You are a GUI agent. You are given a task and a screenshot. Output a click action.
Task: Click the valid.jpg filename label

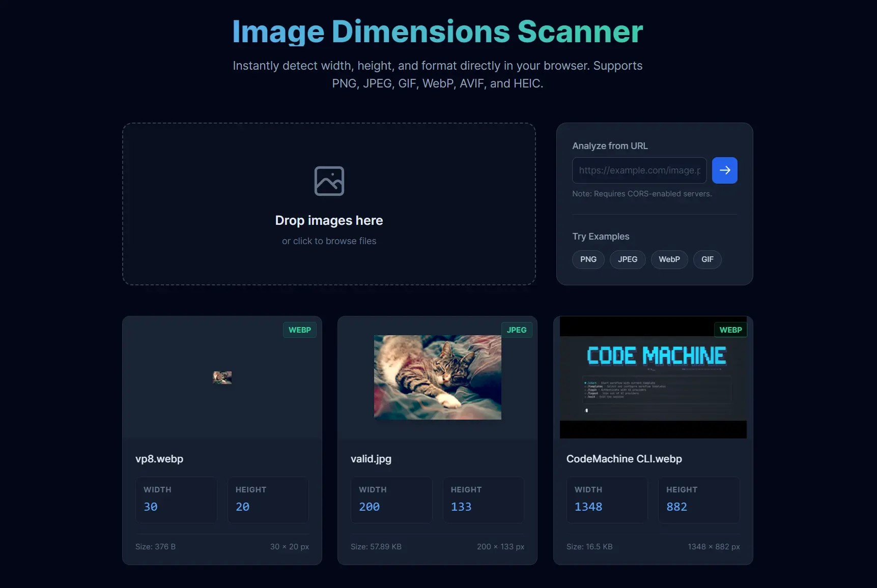(371, 459)
